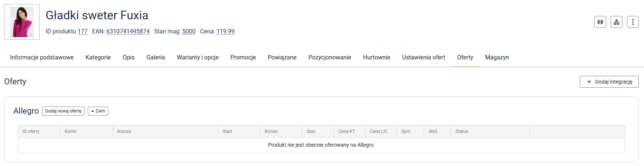The image size is (644, 166).
Task: Open the Ustawienia ofert tab
Action: [x=424, y=57]
